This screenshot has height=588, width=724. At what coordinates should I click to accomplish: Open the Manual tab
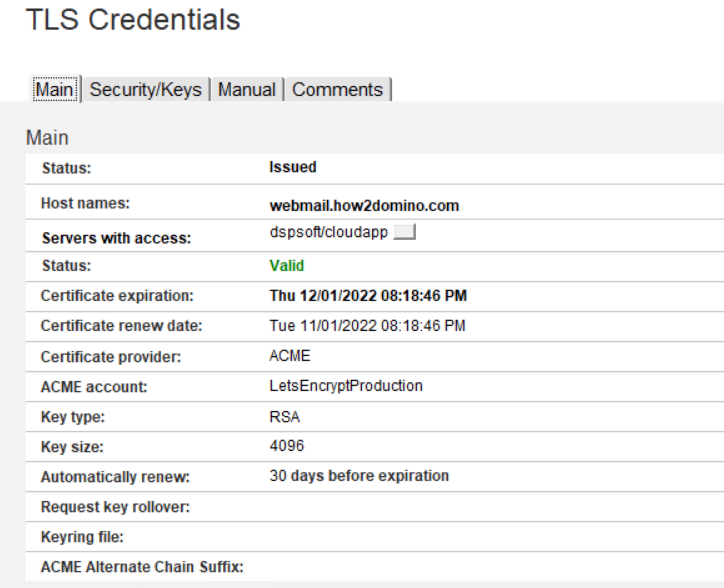[x=247, y=89]
